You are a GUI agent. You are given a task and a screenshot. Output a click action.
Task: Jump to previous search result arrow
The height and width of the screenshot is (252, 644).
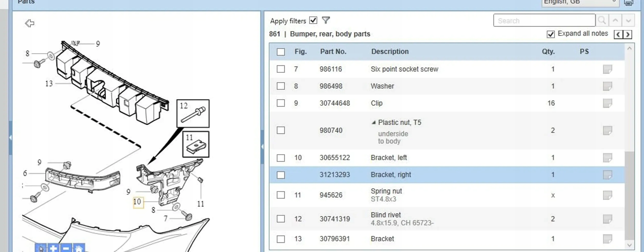pyautogui.click(x=615, y=20)
